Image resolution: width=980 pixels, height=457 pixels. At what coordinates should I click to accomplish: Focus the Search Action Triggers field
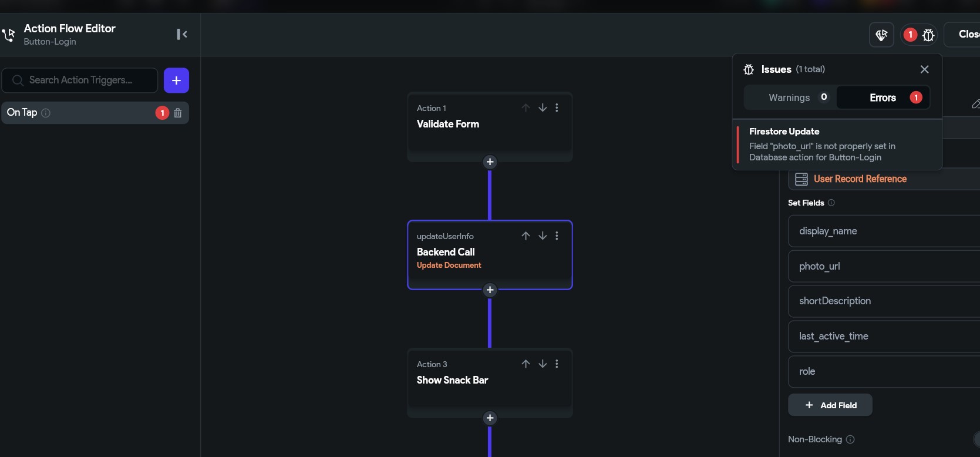click(x=80, y=80)
